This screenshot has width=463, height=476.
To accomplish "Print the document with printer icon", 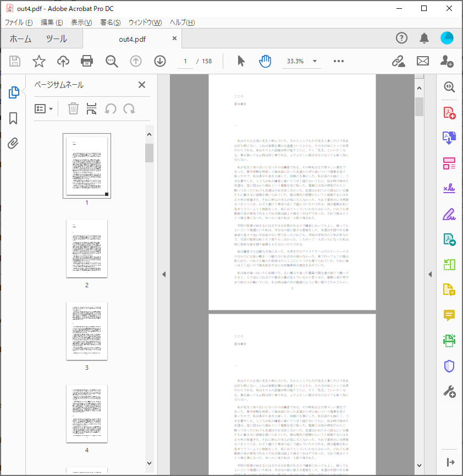I will 87,61.
